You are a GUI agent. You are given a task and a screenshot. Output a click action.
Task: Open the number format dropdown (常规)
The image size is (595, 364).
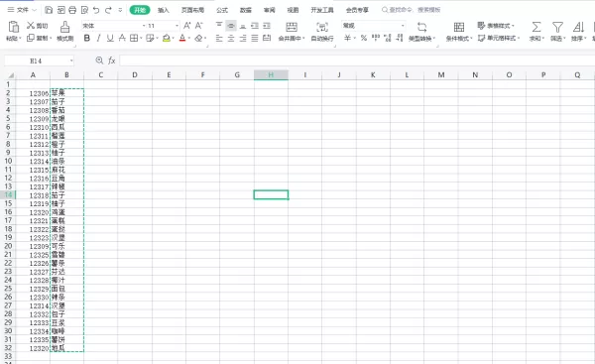[x=403, y=26]
